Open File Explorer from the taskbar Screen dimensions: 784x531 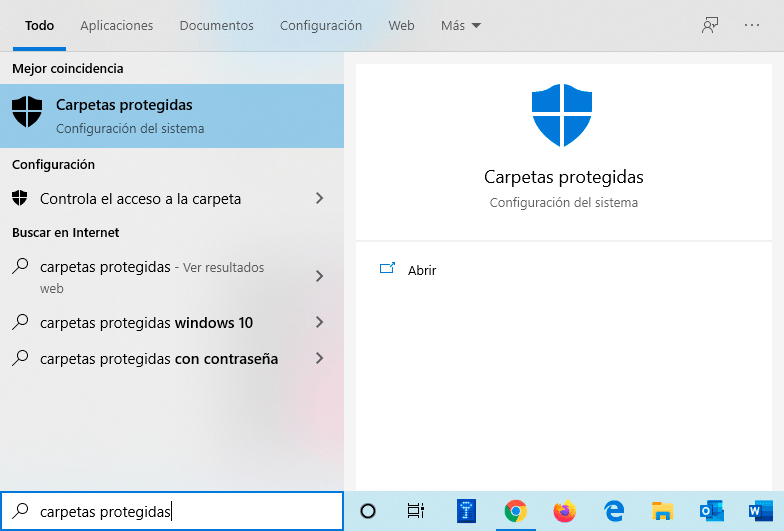(x=662, y=511)
